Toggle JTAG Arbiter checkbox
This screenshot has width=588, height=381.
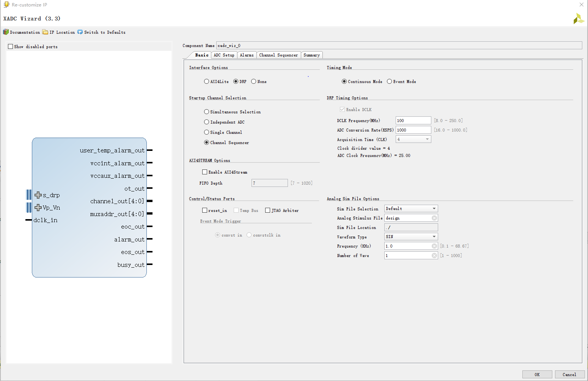click(x=268, y=210)
